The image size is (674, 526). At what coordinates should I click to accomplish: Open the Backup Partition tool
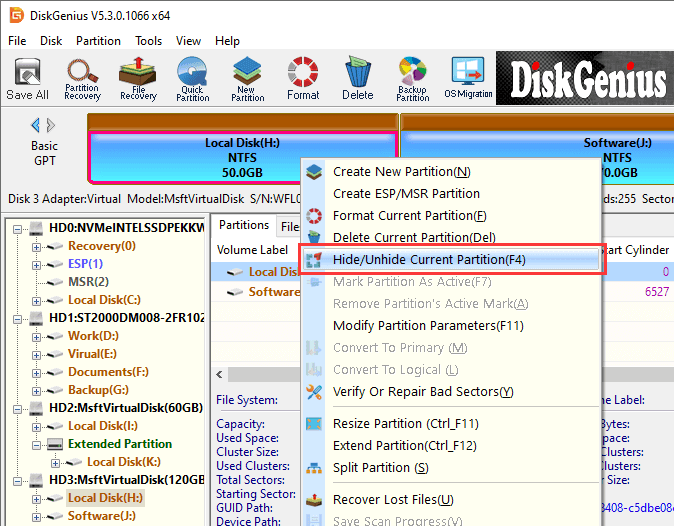tap(412, 79)
